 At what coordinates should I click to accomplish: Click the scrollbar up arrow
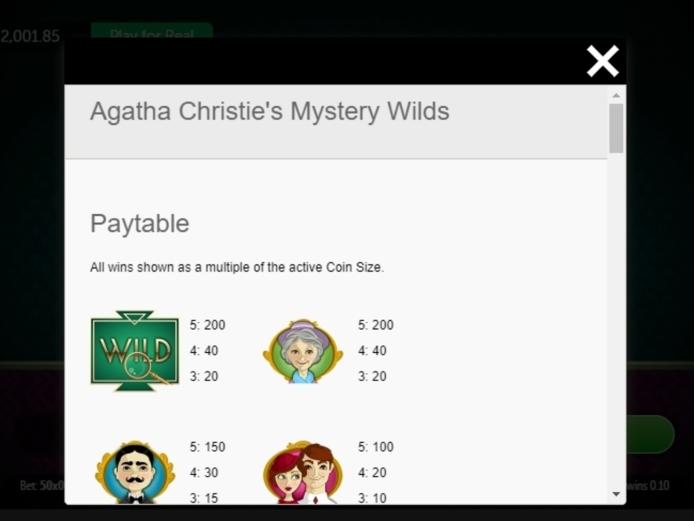click(616, 95)
